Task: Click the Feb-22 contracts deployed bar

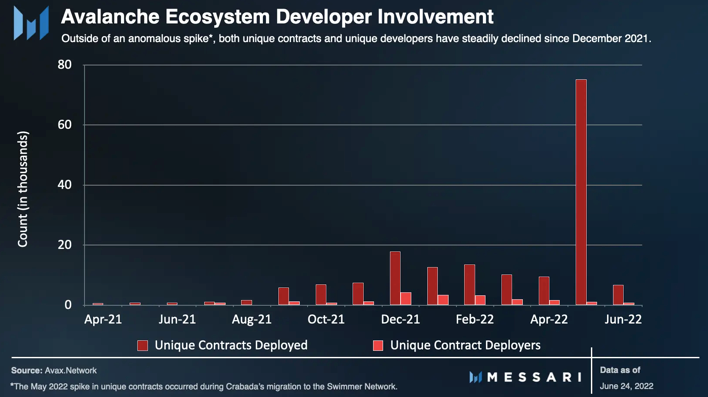Action: point(470,285)
